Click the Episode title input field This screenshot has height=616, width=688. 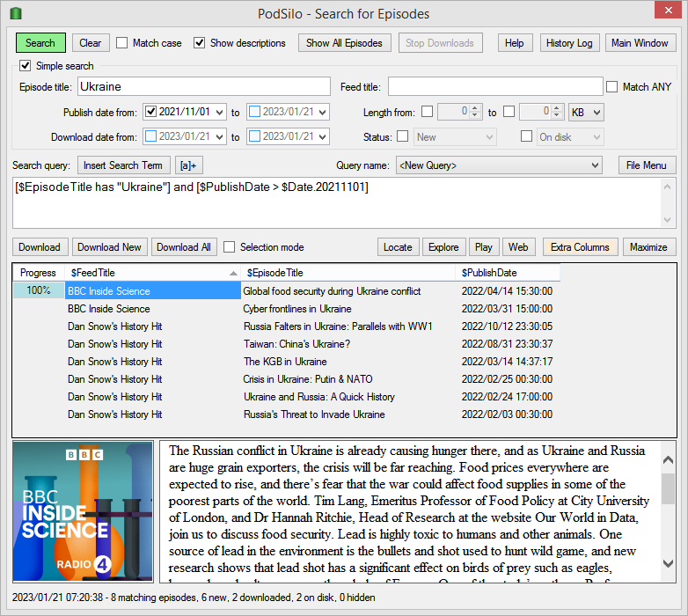pos(204,86)
